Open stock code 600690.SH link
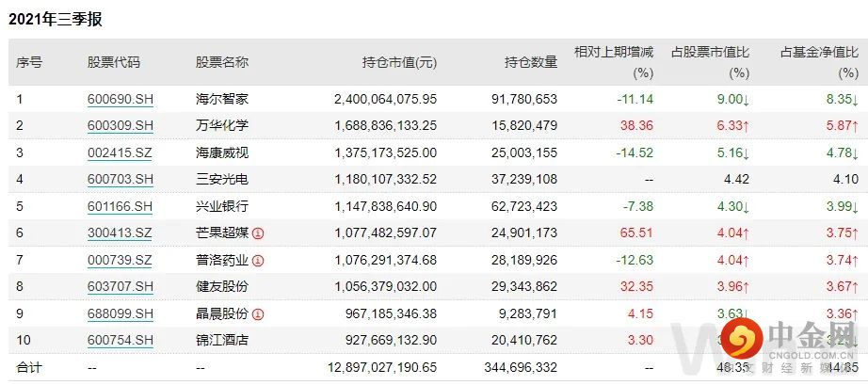The width and height of the screenshot is (868, 385). (x=121, y=99)
